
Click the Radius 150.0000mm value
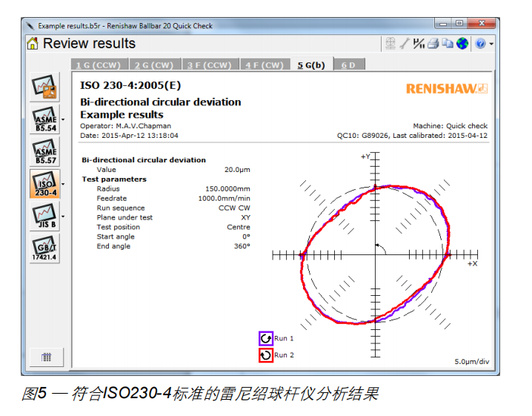click(x=227, y=189)
